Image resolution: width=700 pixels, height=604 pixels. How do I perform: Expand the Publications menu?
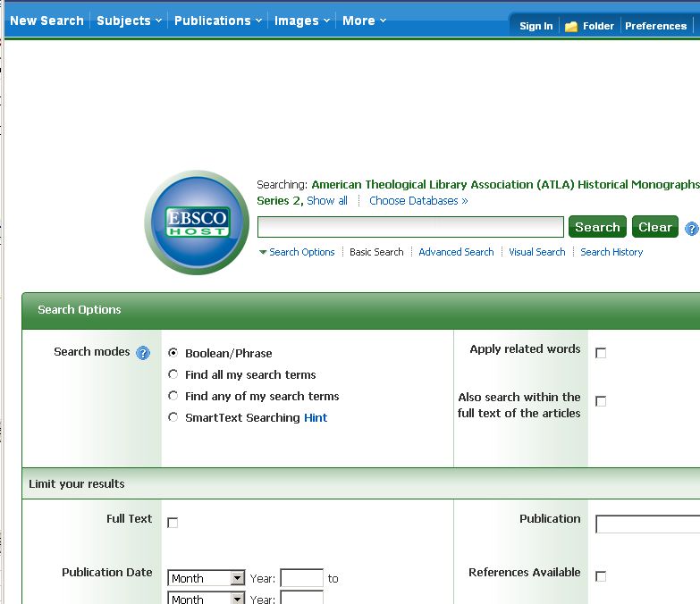[217, 21]
